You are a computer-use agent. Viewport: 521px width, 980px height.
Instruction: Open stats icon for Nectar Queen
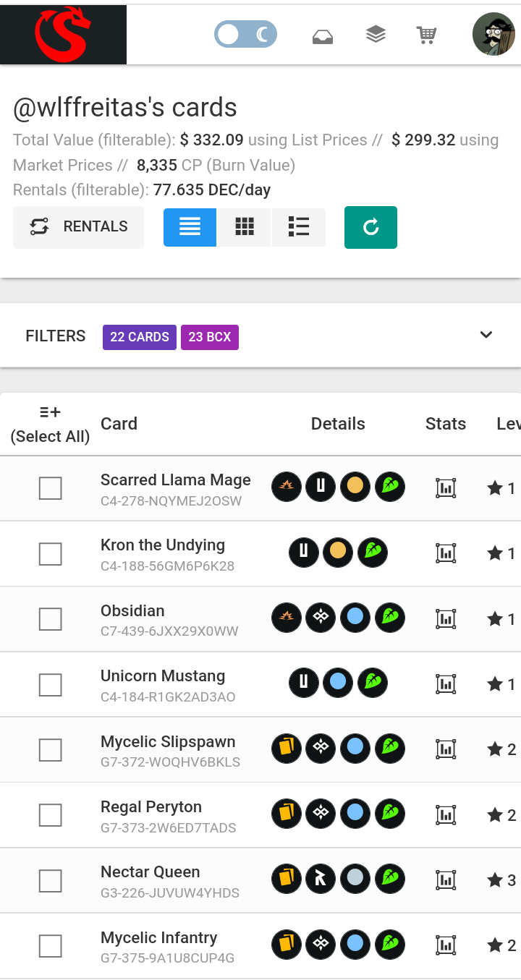coord(446,880)
